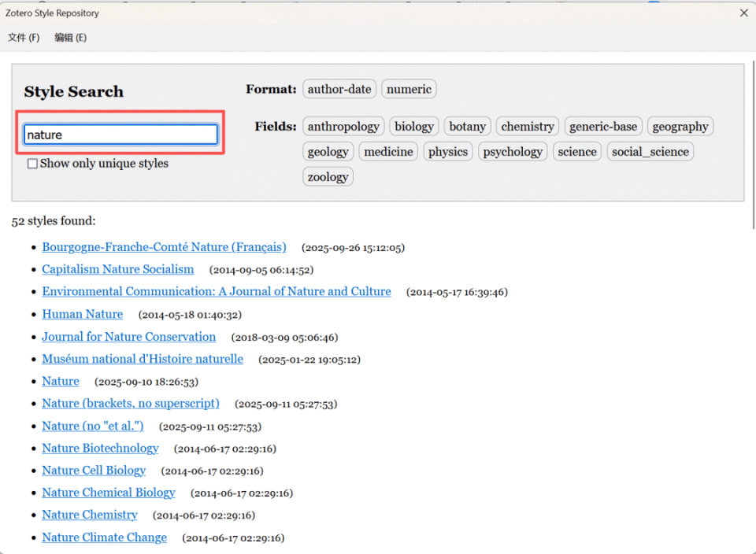The height and width of the screenshot is (554, 756).
Task: Click the date (2025-09-10 18:26:53)
Action: point(146,382)
